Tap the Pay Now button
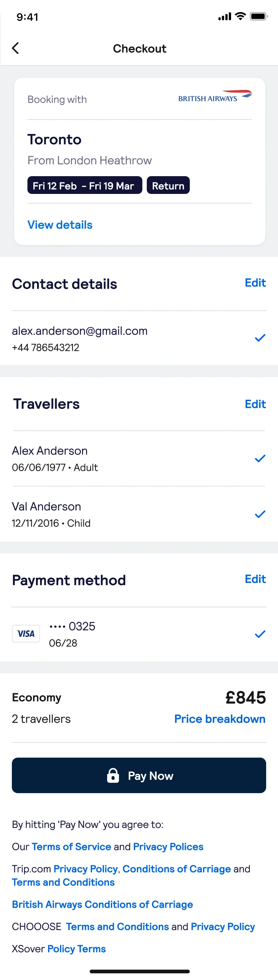The image size is (278, 980). click(x=139, y=775)
